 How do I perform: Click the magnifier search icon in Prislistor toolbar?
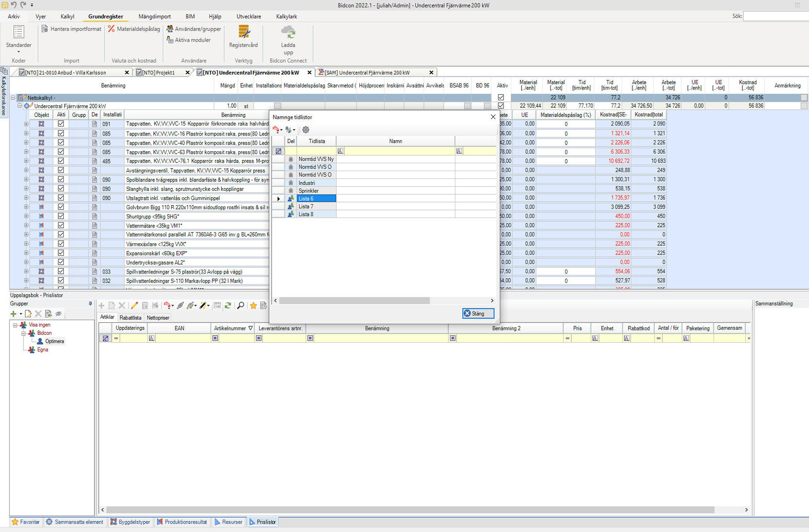pyautogui.click(x=241, y=306)
